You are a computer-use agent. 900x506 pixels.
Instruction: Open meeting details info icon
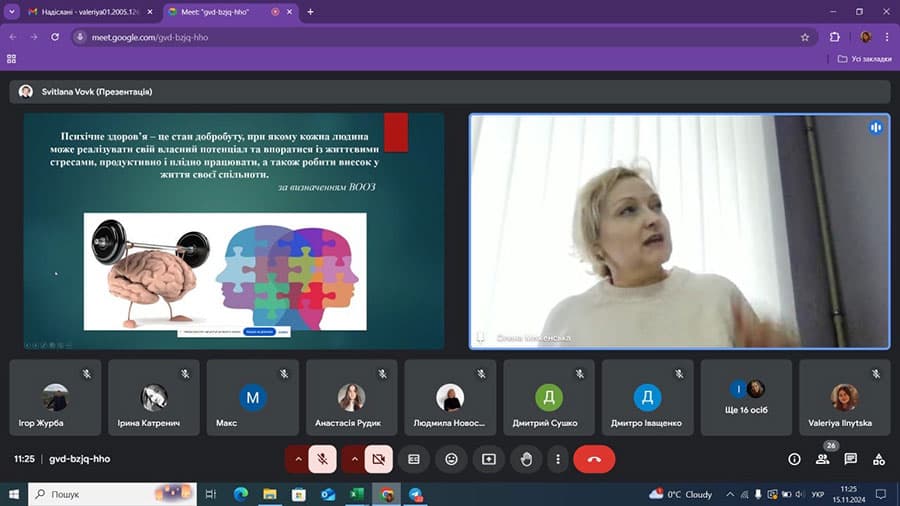tap(794, 459)
